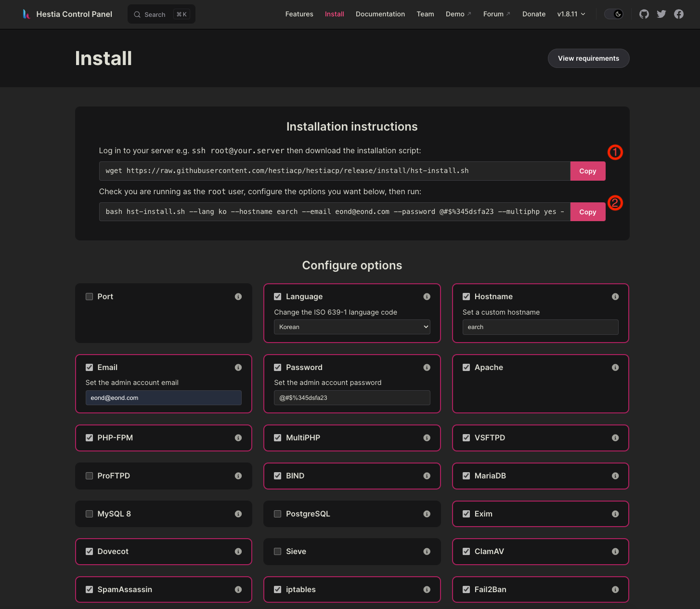Show info for the MySQL 8 option
700x609 pixels.
click(x=238, y=514)
